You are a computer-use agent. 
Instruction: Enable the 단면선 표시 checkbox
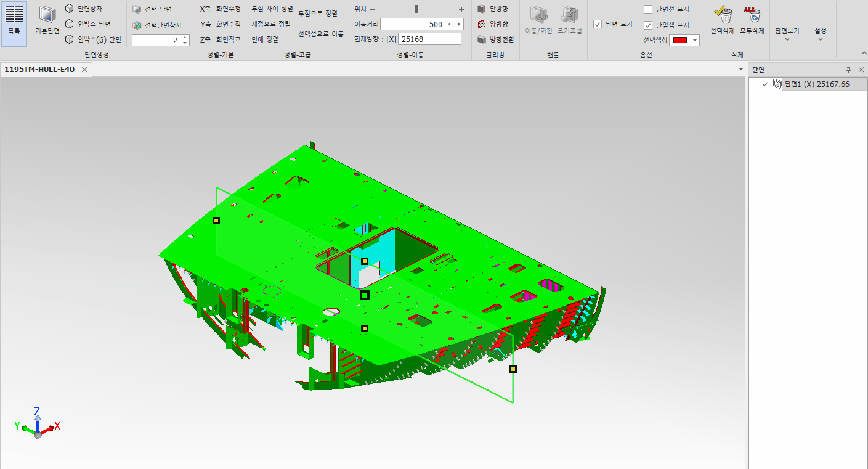coord(648,9)
